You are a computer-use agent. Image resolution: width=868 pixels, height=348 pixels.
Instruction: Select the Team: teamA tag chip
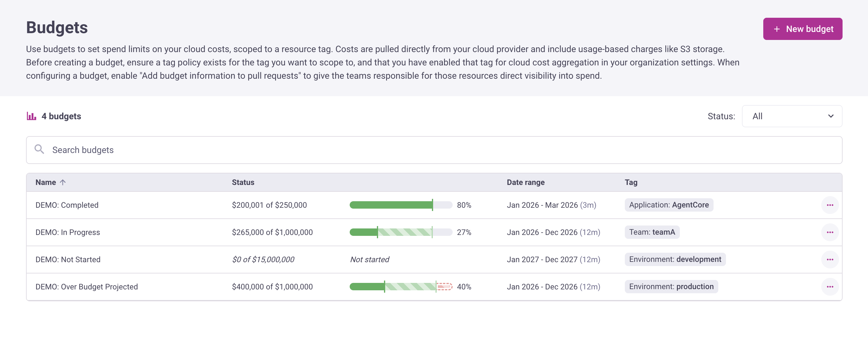[x=652, y=232]
